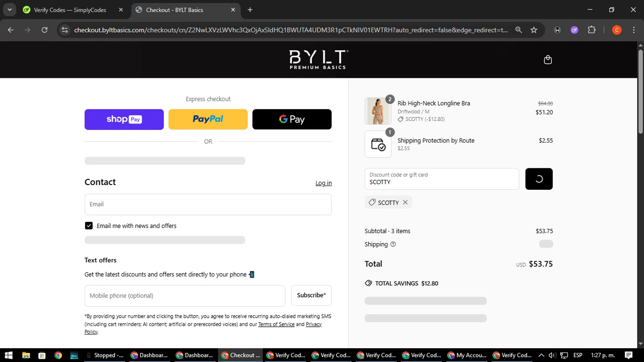Uncheck Email me with news and offers

point(89,226)
